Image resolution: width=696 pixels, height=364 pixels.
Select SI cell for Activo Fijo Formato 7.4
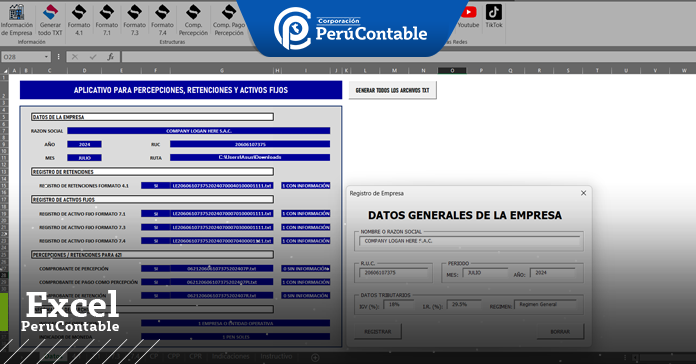155,241
